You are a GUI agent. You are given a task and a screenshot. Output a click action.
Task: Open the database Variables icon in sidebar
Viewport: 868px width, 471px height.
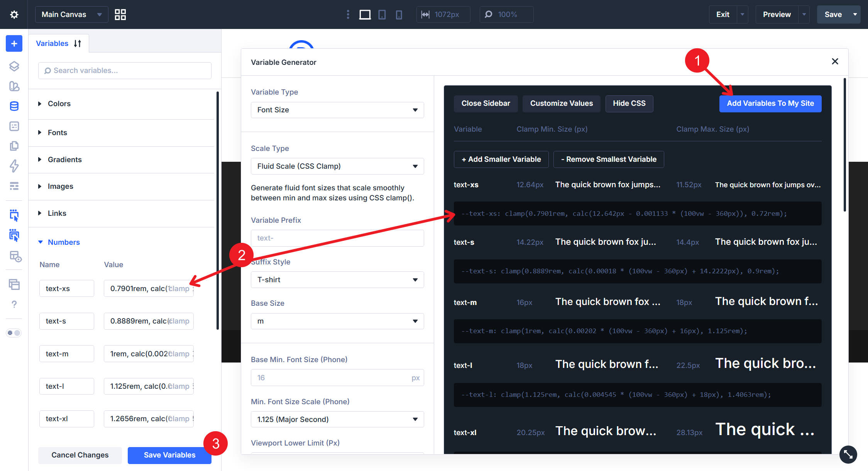[14, 106]
